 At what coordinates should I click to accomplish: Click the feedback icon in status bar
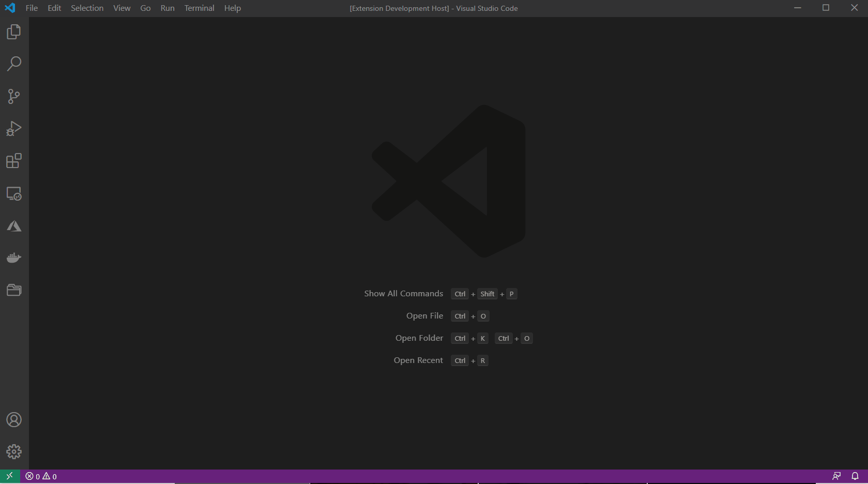pyautogui.click(x=836, y=476)
